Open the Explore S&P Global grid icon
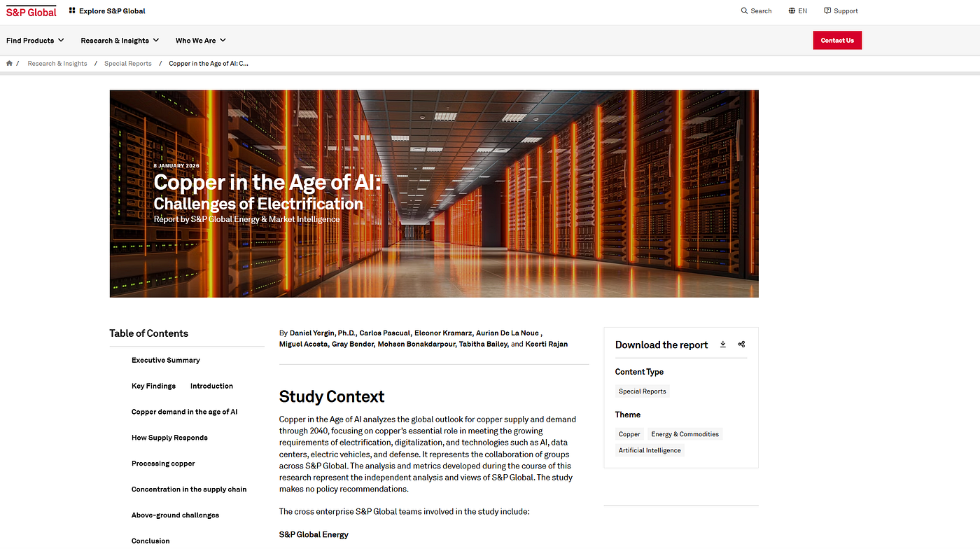 pos(72,11)
